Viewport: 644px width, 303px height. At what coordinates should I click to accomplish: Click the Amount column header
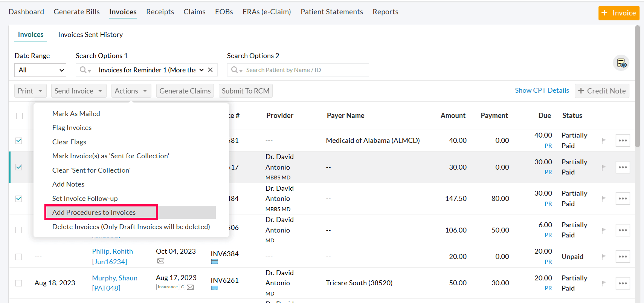point(453,116)
